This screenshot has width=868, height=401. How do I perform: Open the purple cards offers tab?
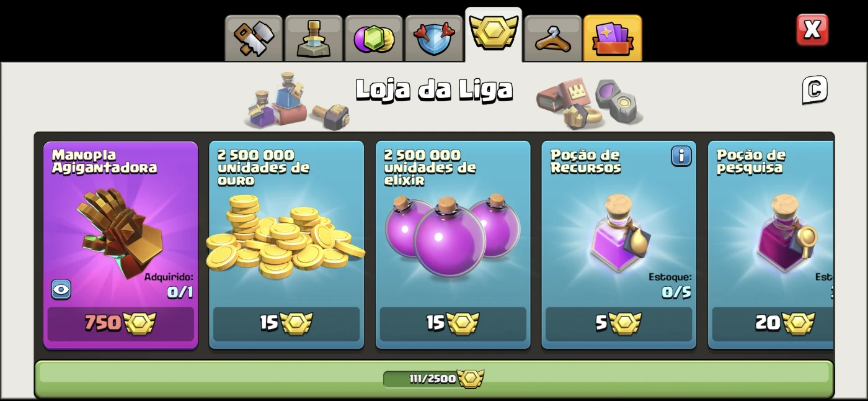[x=613, y=38]
